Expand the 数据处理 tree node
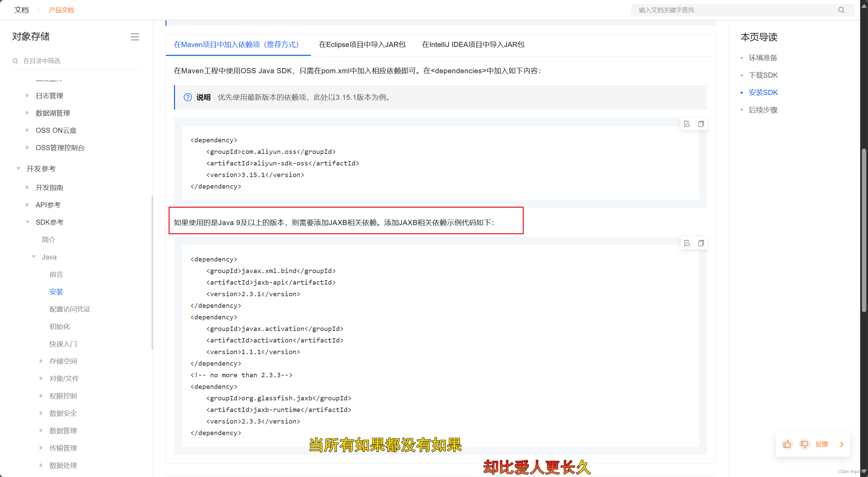 pyautogui.click(x=41, y=465)
